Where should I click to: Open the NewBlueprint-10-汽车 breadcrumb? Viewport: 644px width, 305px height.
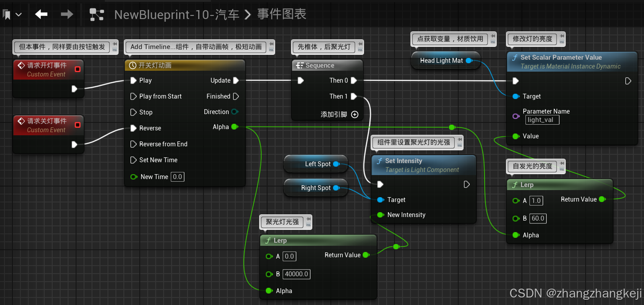click(177, 15)
